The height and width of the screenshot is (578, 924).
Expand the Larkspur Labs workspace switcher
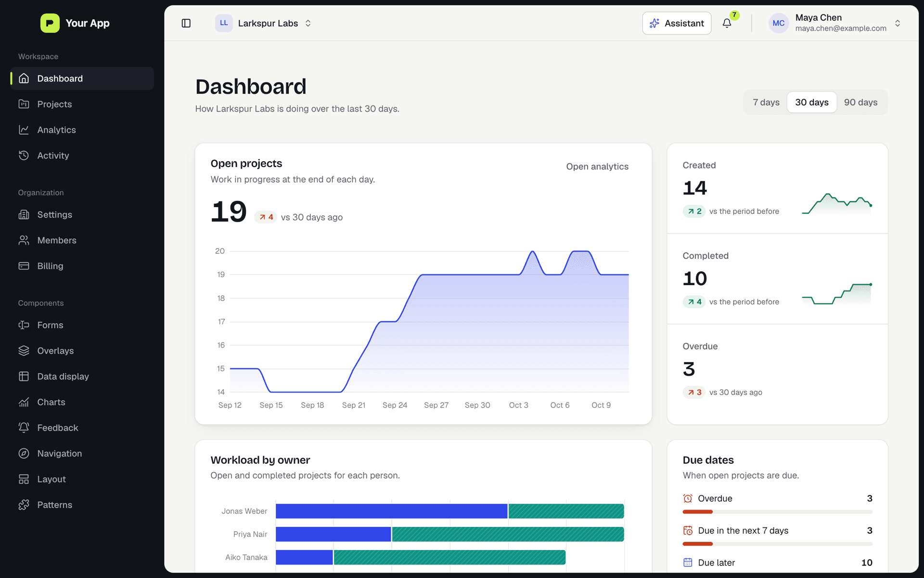(264, 23)
